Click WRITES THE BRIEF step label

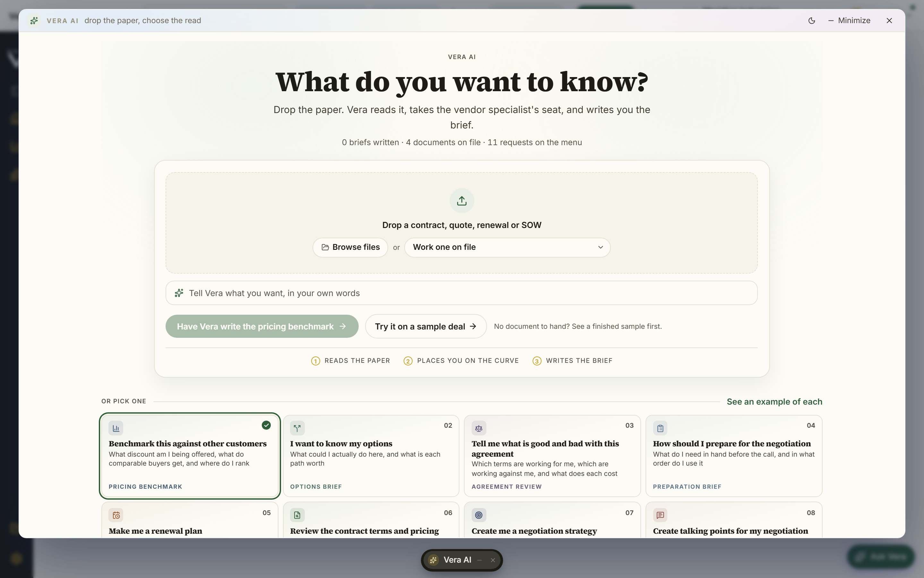[579, 361]
